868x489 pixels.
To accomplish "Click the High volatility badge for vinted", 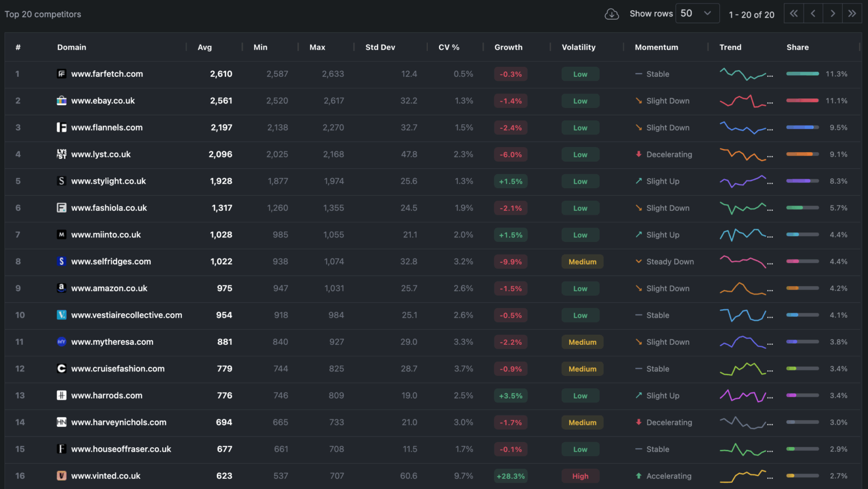I will pyautogui.click(x=580, y=476).
